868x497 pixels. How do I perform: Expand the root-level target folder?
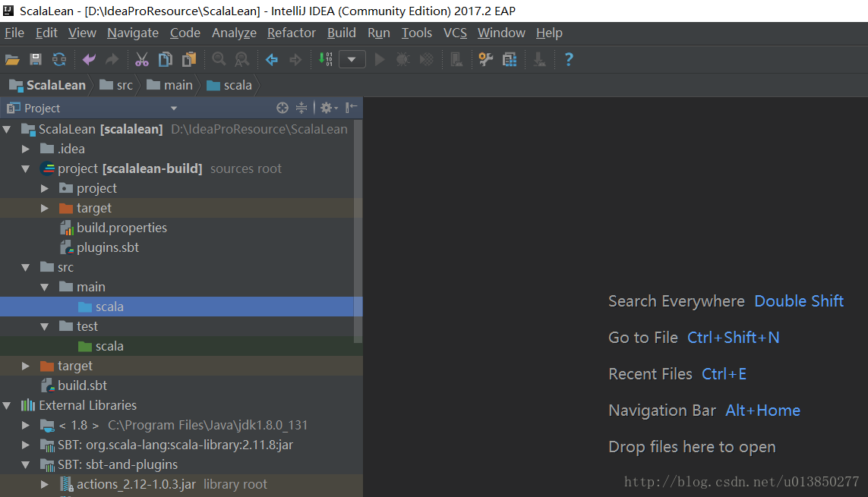click(26, 366)
